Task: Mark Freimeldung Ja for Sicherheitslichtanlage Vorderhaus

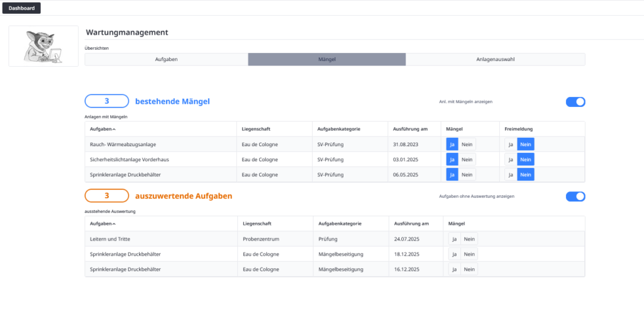Action: (511, 159)
